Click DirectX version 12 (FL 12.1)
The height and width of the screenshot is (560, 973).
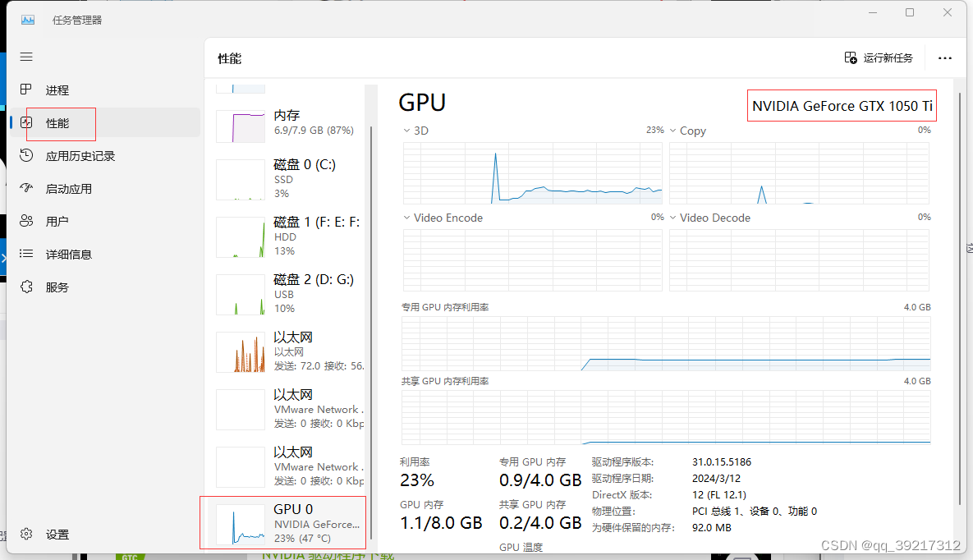[x=719, y=495]
